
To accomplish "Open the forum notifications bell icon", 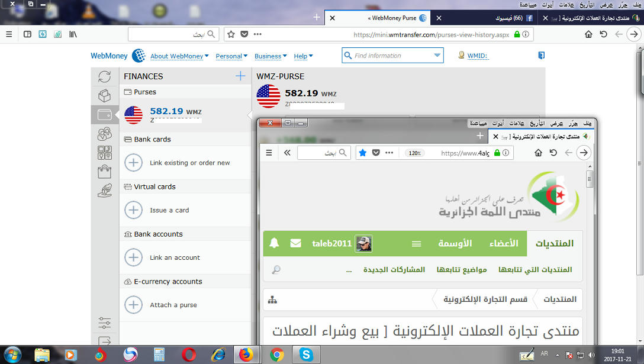I will [x=274, y=243].
